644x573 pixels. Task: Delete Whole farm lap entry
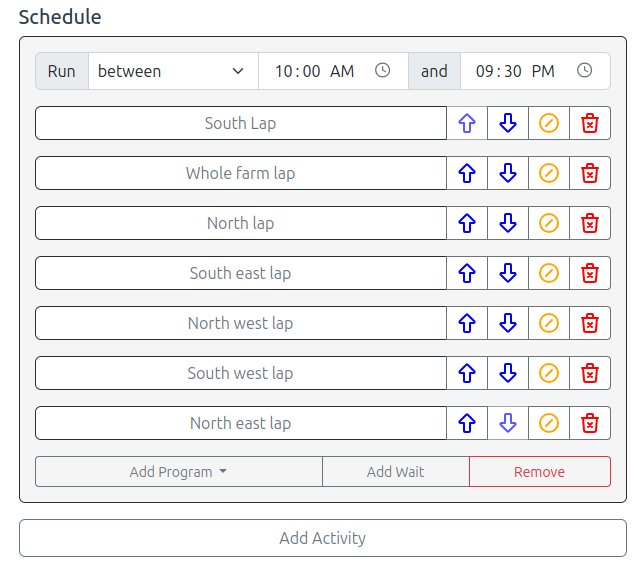pyautogui.click(x=590, y=173)
